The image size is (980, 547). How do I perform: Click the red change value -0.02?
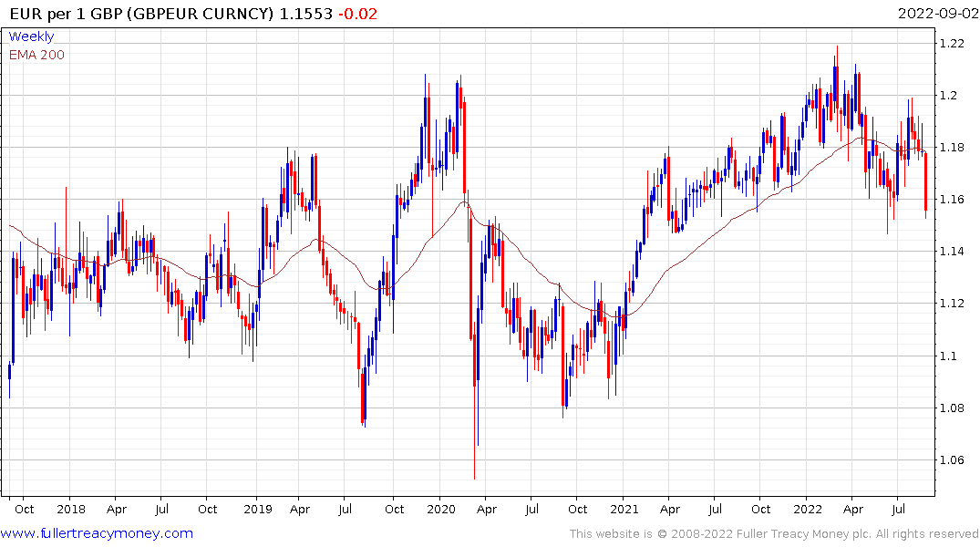coord(358,14)
